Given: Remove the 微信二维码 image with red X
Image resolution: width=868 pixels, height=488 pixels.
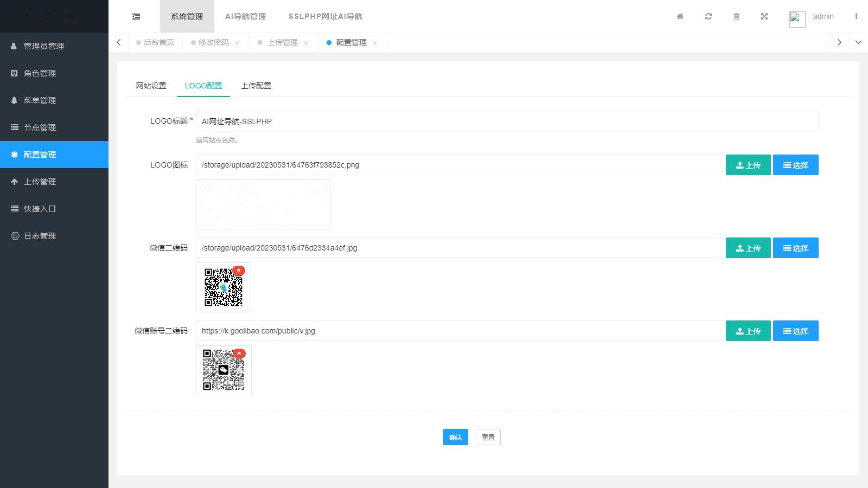Looking at the screenshot, I should 239,270.
